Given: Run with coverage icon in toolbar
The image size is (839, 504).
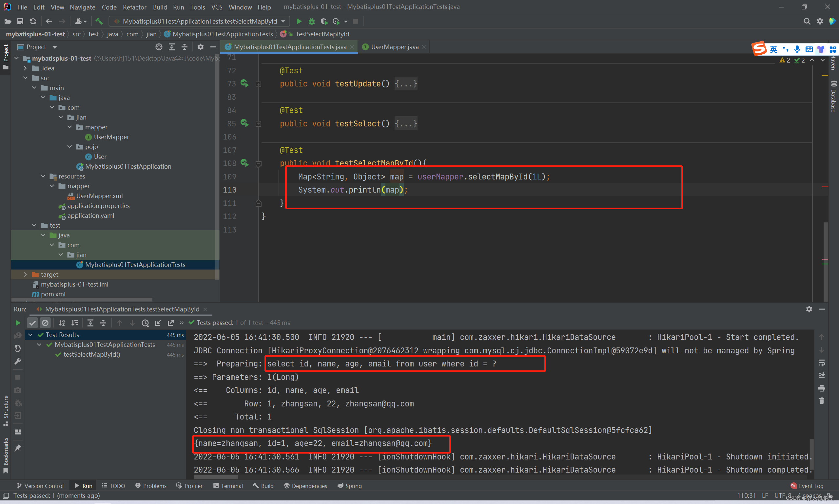Looking at the screenshot, I should [x=324, y=21].
